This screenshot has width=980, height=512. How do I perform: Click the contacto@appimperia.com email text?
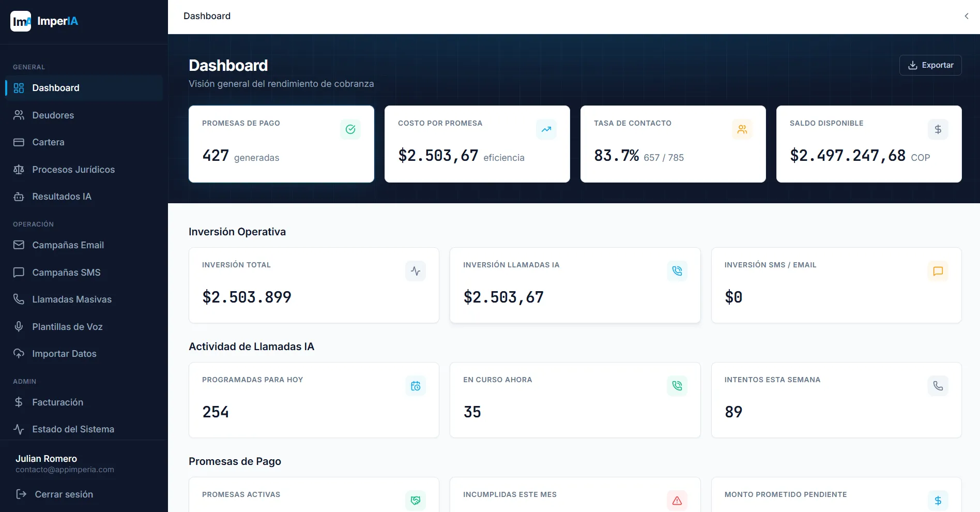65,470
